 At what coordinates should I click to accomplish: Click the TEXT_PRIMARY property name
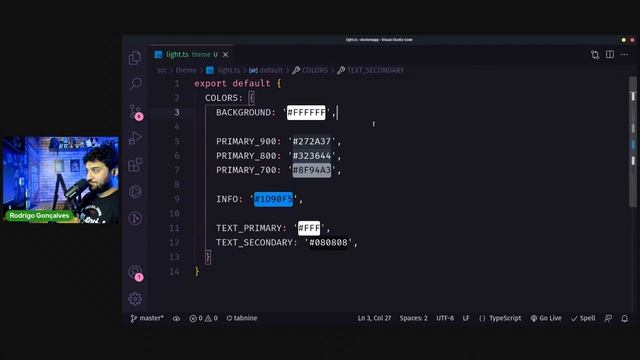pyautogui.click(x=249, y=228)
